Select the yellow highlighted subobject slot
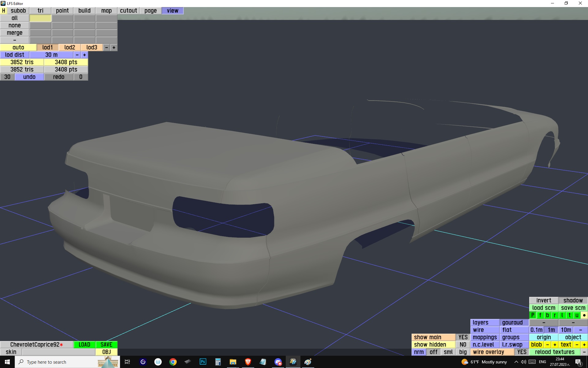Screen dimensions: 588x368 coord(40,18)
